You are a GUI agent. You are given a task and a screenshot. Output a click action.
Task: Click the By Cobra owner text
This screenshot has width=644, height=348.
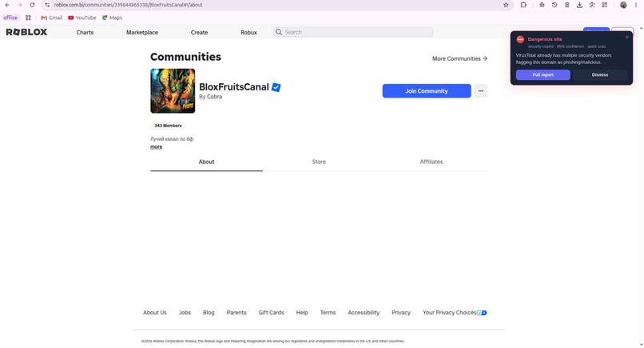(211, 97)
